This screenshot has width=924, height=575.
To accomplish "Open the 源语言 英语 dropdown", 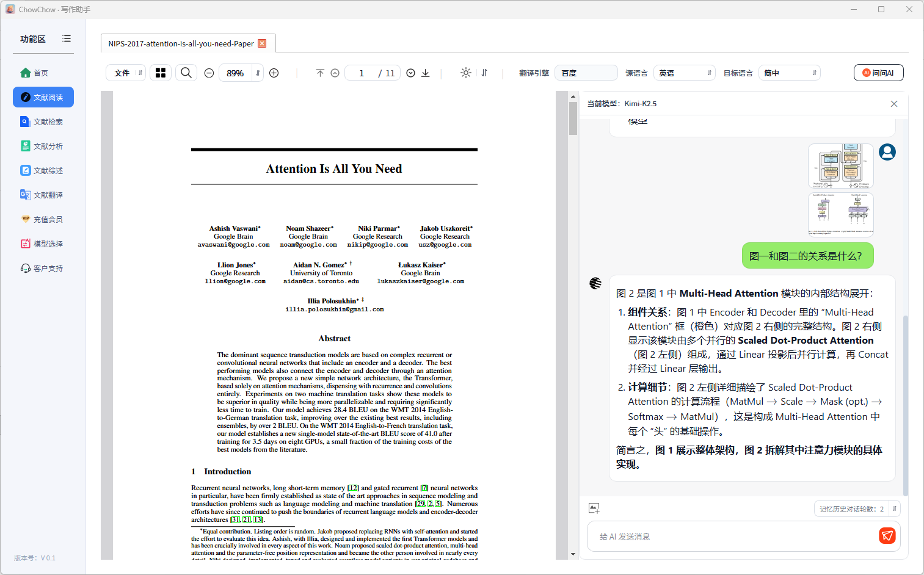I will pyautogui.click(x=684, y=73).
